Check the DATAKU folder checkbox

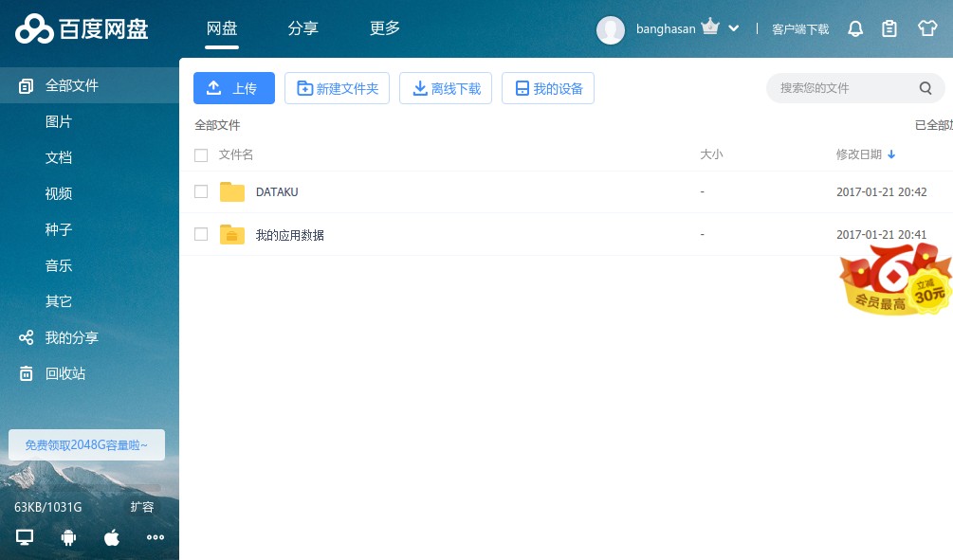pos(201,191)
